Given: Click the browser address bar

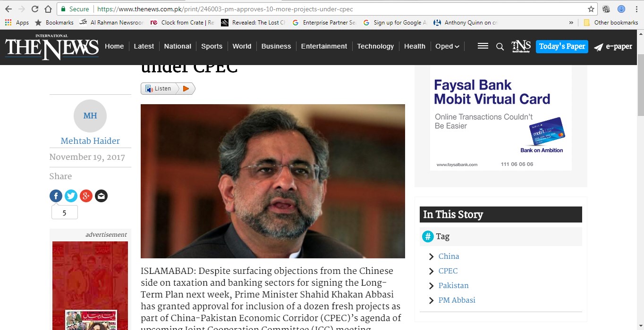Looking at the screenshot, I should tap(326, 9).
